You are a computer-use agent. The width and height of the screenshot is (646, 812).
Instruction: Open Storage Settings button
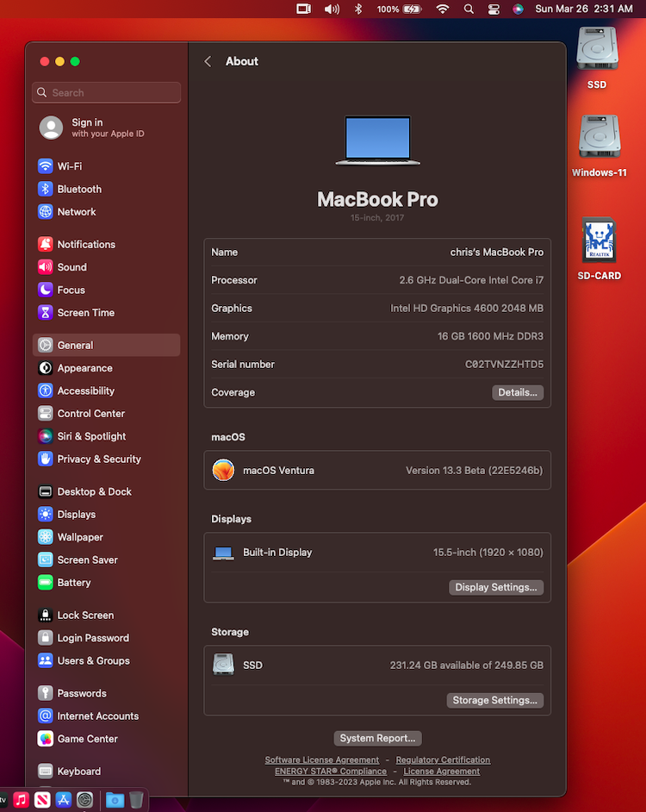coord(495,700)
